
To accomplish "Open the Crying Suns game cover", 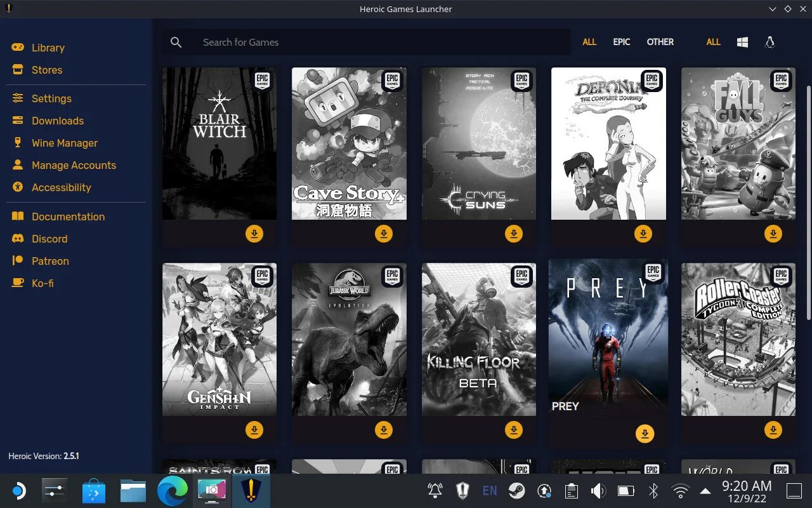I will click(x=479, y=144).
